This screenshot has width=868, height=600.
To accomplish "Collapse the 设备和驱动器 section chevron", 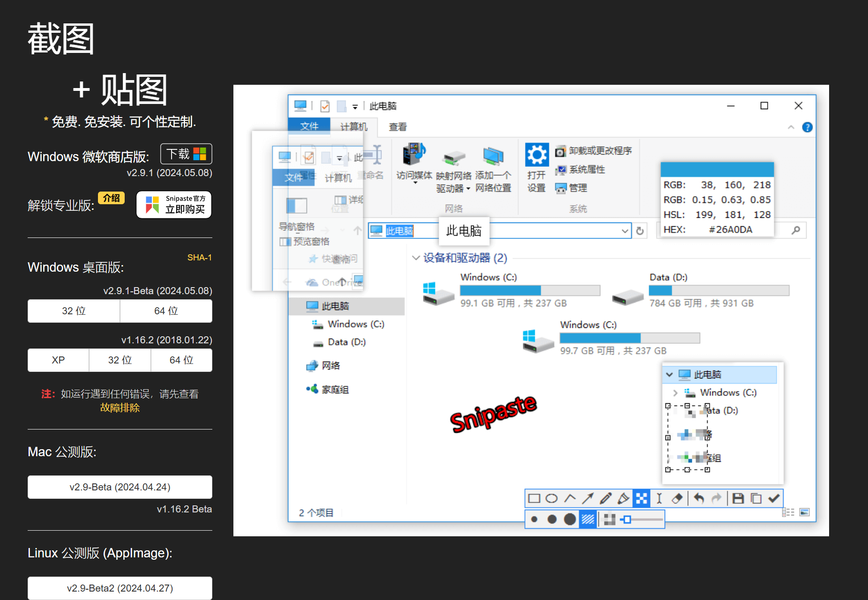I will point(415,258).
